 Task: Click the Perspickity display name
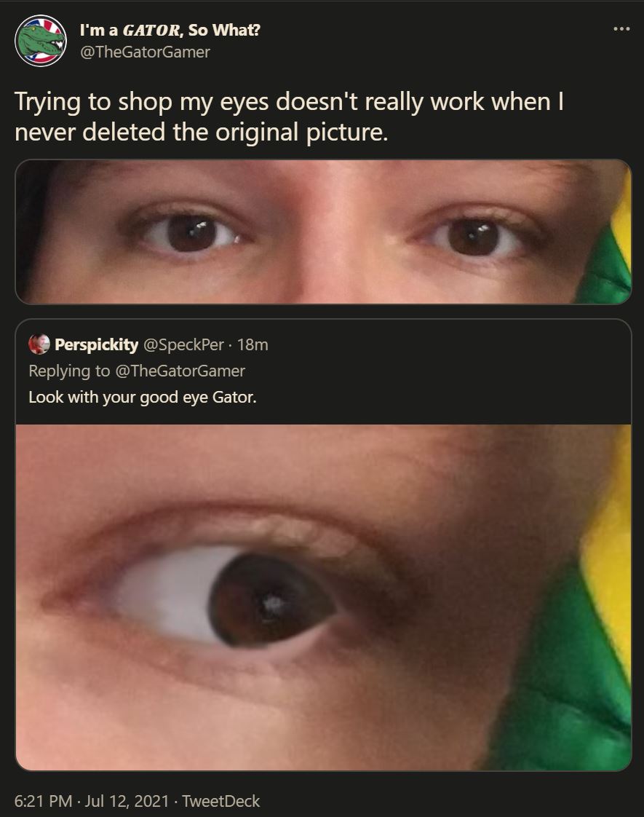click(x=96, y=344)
